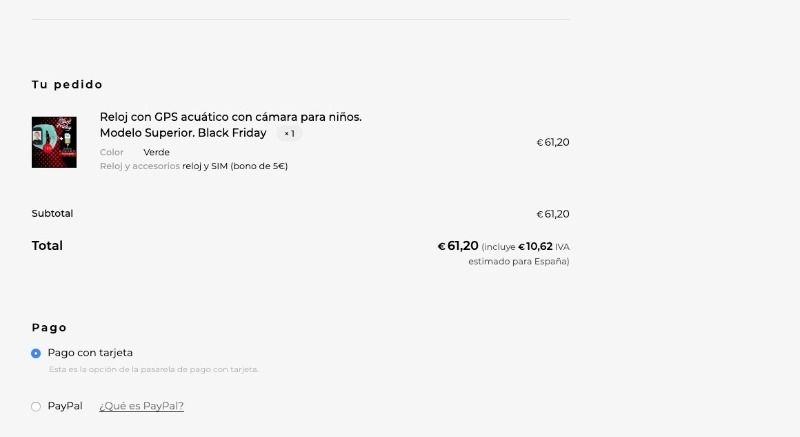This screenshot has width=800, height=437.
Task: Click the Tu pedido section heading
Action: [x=67, y=85]
